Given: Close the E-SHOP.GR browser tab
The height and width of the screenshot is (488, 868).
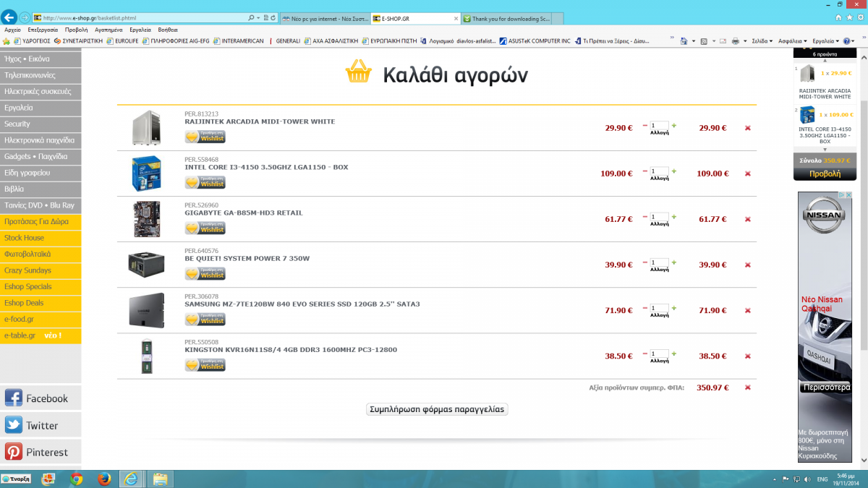Looking at the screenshot, I should (456, 18).
